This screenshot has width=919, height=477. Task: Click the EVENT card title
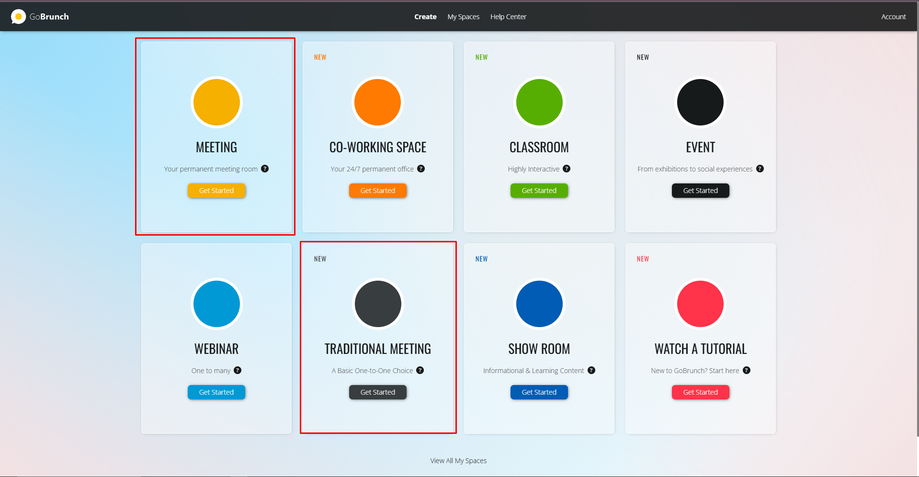point(700,147)
